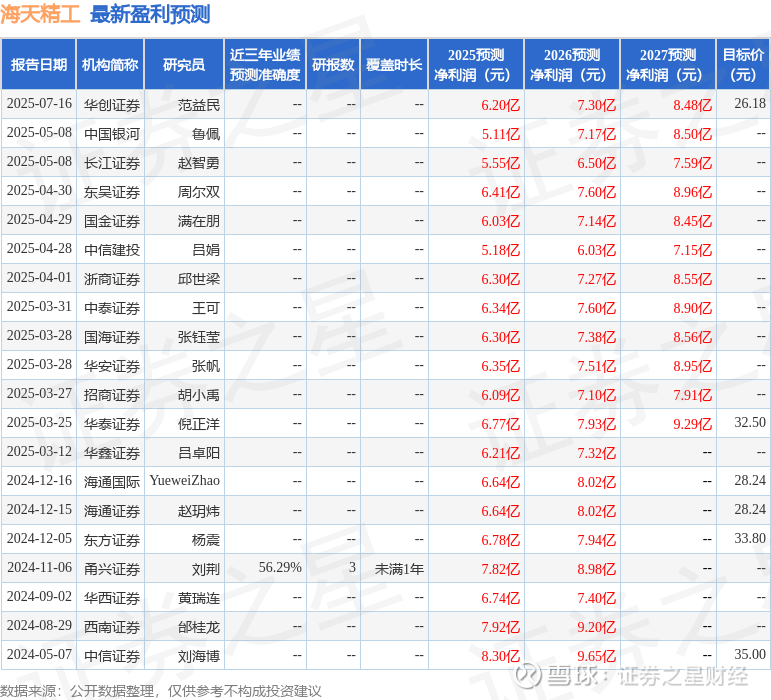The image size is (771, 700).
Task: Click the 华创证券 institution cell
Action: click(x=112, y=105)
